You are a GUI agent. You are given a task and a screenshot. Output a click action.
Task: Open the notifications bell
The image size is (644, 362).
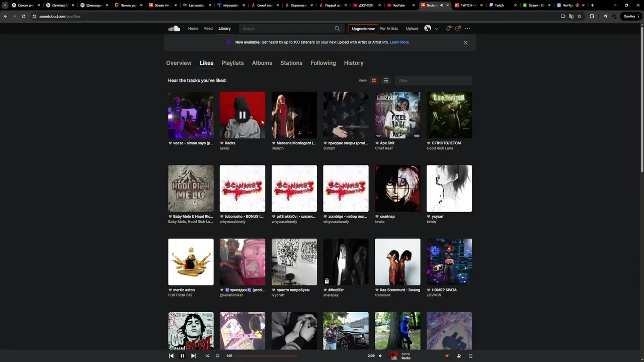448,29
